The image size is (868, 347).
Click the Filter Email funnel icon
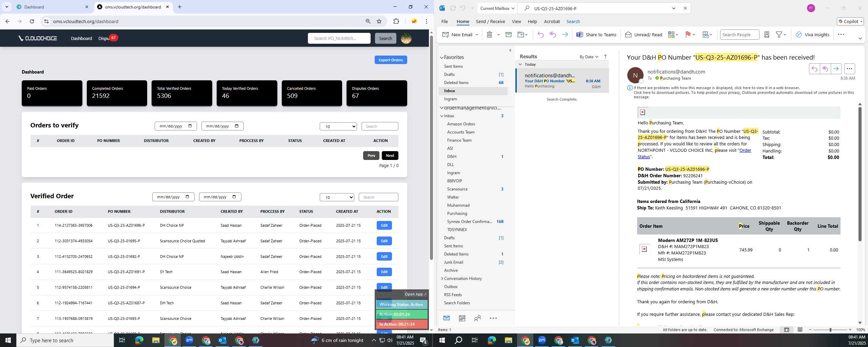[779, 35]
